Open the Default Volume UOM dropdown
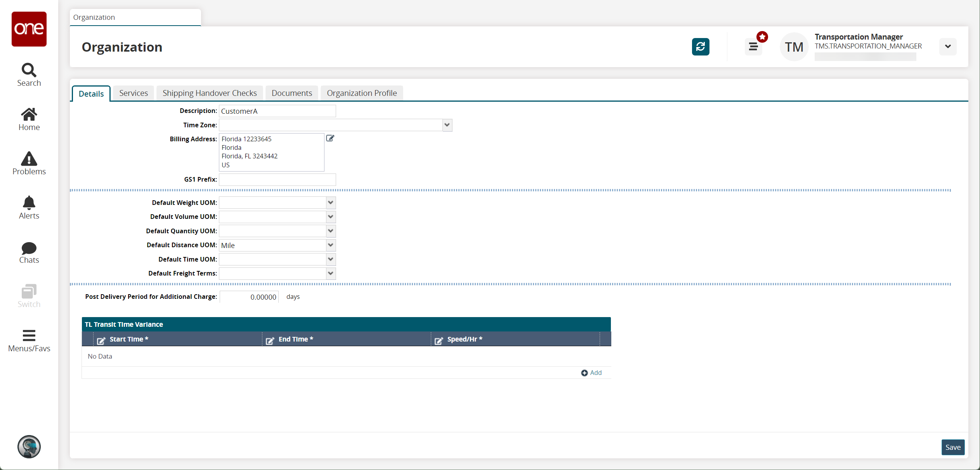The image size is (980, 470). [x=331, y=217]
